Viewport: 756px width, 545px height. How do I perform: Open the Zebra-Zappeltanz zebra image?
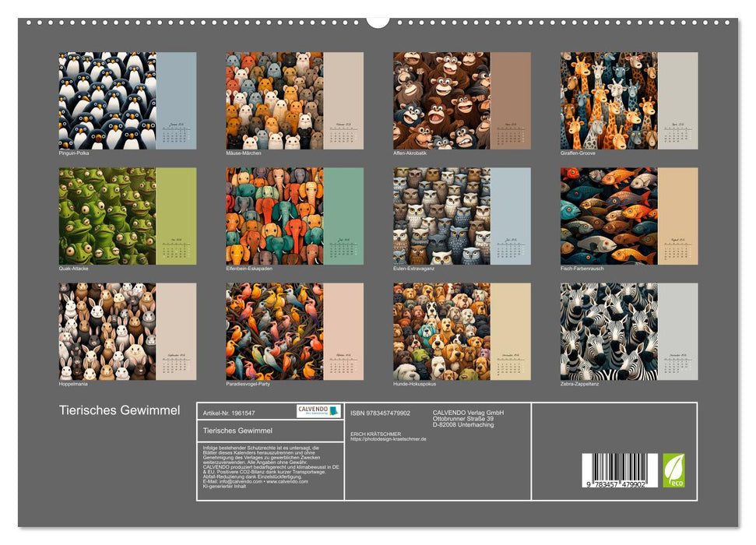pyautogui.click(x=609, y=331)
